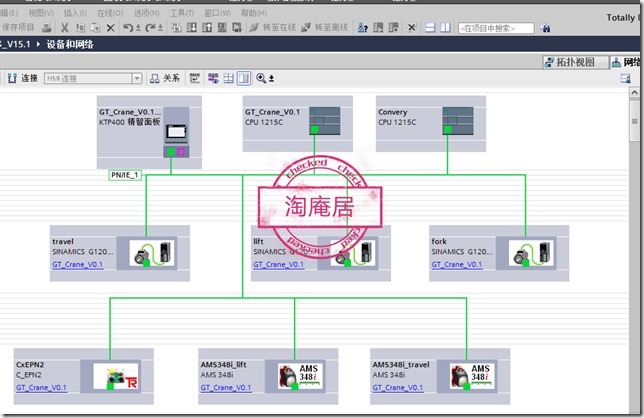Toggle the 连接 connections mode
This screenshot has height=418, width=644.
tap(23, 78)
